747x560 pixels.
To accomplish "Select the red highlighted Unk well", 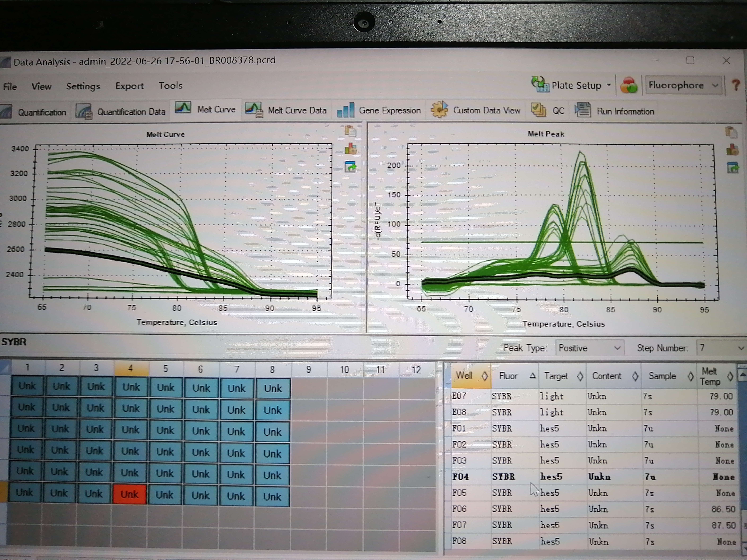I will tap(130, 495).
